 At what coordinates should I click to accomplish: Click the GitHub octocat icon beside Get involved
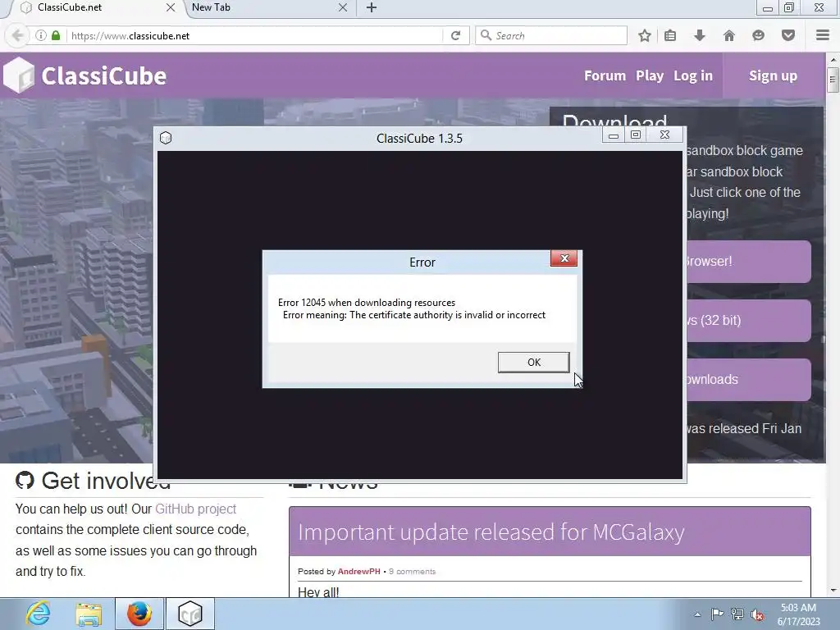pos(25,481)
